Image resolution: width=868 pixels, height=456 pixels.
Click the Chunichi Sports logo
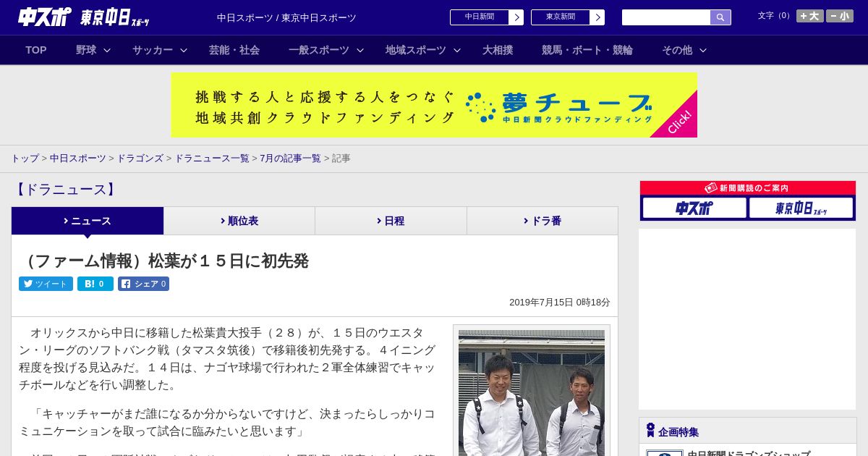point(45,17)
